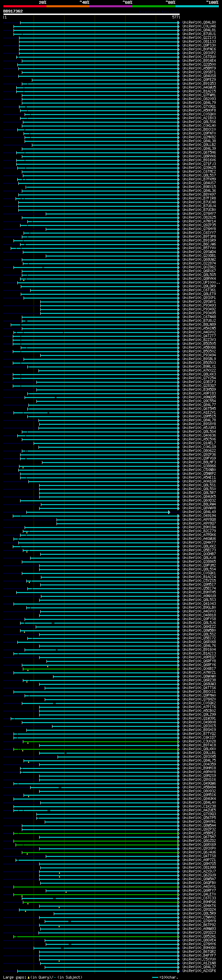Click query end position label 577
The image size is (222, 980).
coord(175,17)
